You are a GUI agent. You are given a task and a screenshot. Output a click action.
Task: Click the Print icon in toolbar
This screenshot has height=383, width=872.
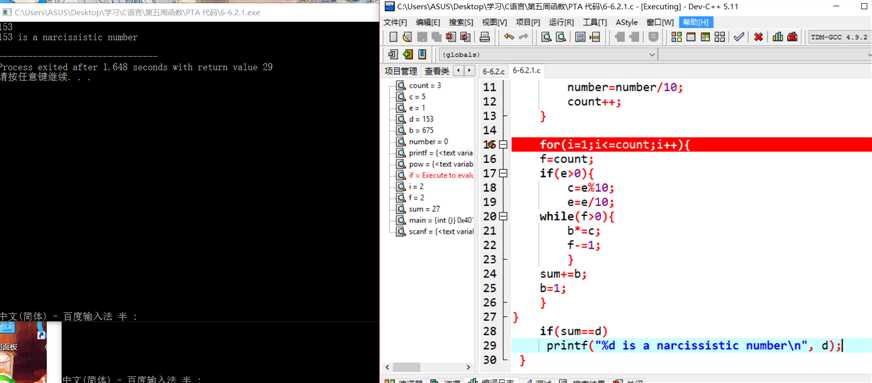click(x=484, y=37)
